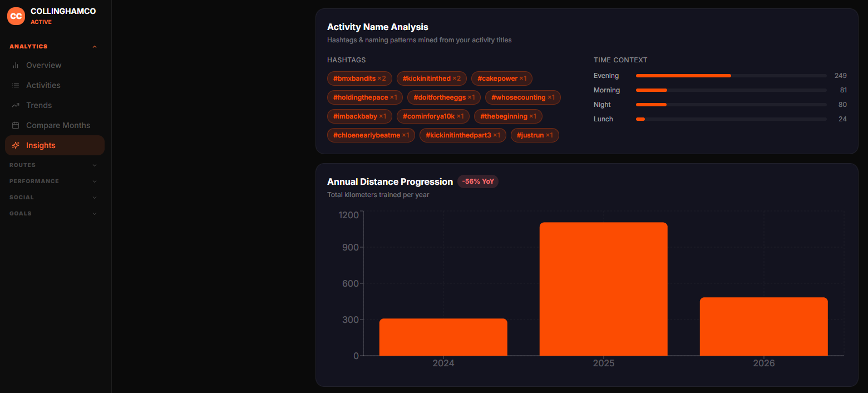The width and height of the screenshot is (868, 393).
Task: Click the #kickinitinthed ×2 hashtag chip
Action: click(x=432, y=78)
